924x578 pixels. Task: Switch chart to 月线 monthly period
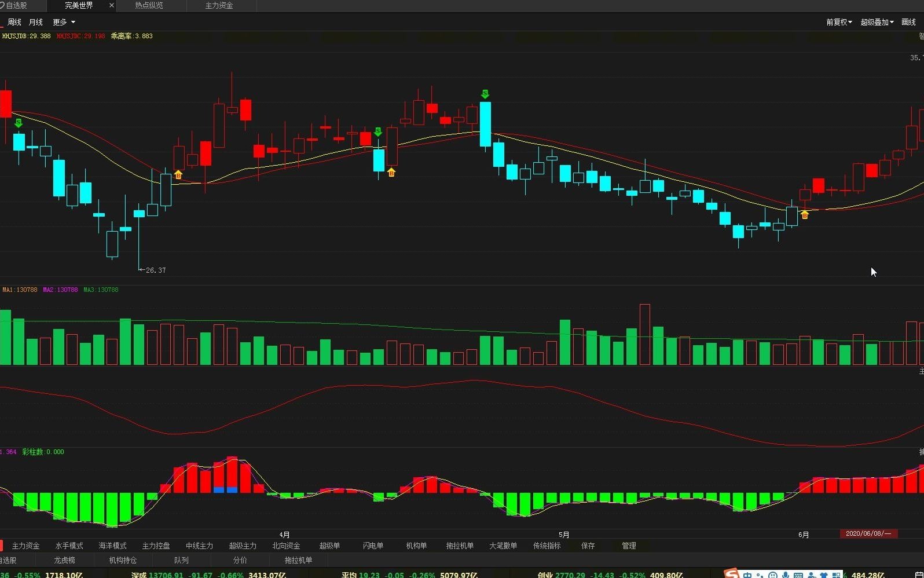[36, 22]
